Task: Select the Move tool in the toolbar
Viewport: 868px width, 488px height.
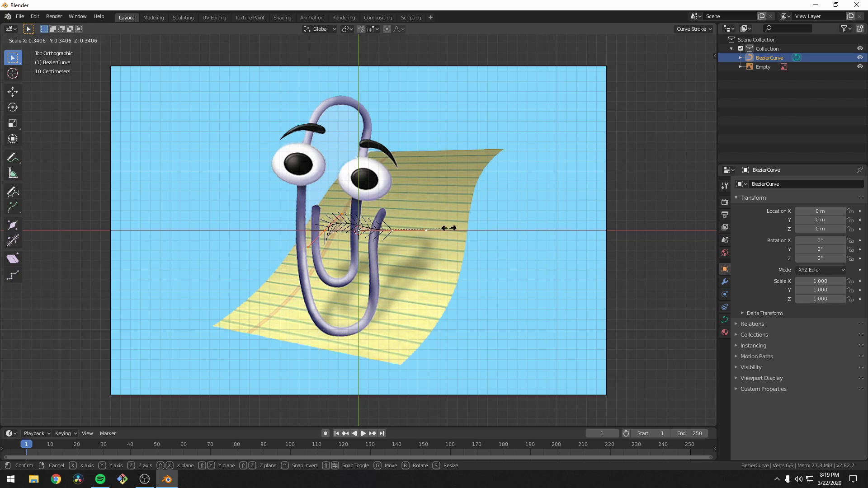Action: tap(12, 91)
